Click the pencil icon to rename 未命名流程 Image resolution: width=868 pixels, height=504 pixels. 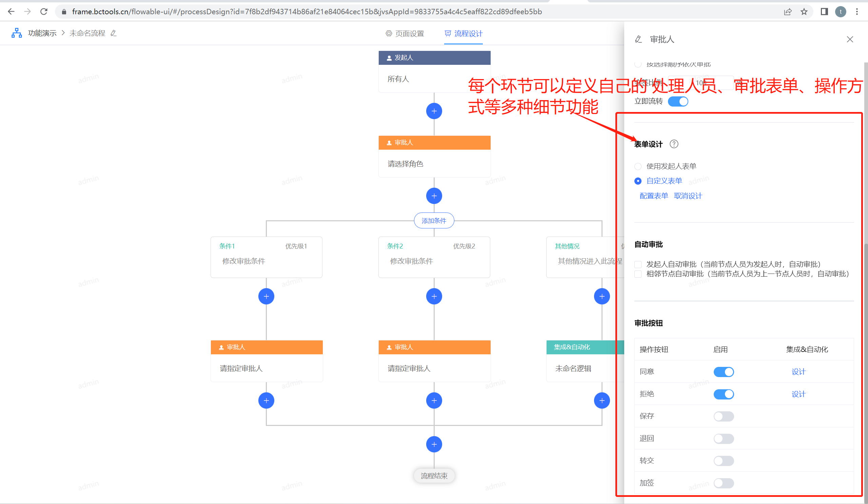(x=114, y=33)
